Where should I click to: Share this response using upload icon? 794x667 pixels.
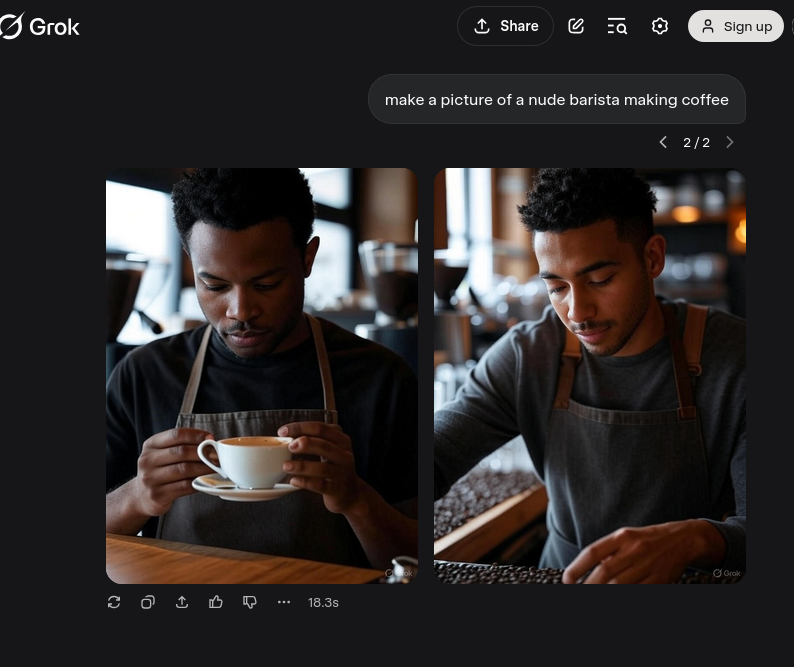point(182,602)
